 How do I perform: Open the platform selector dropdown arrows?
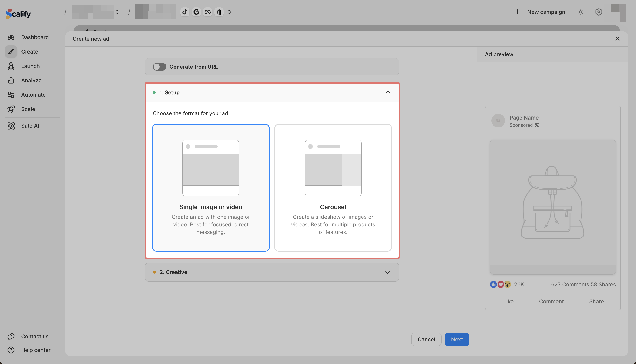pos(229,12)
